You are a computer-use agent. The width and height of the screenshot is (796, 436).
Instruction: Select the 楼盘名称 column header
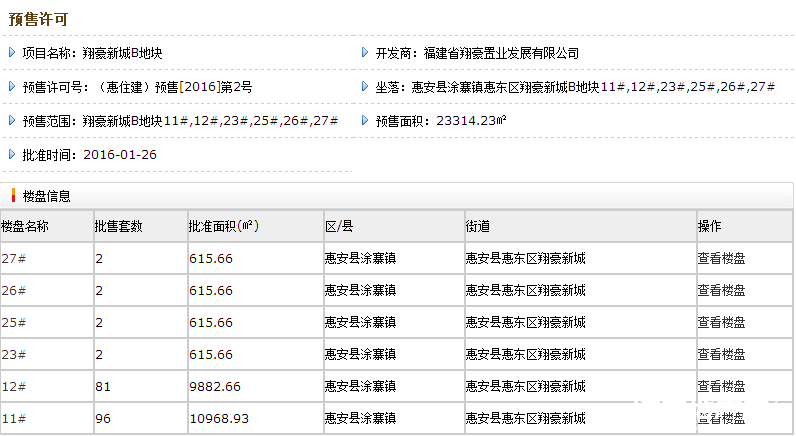click(25, 227)
